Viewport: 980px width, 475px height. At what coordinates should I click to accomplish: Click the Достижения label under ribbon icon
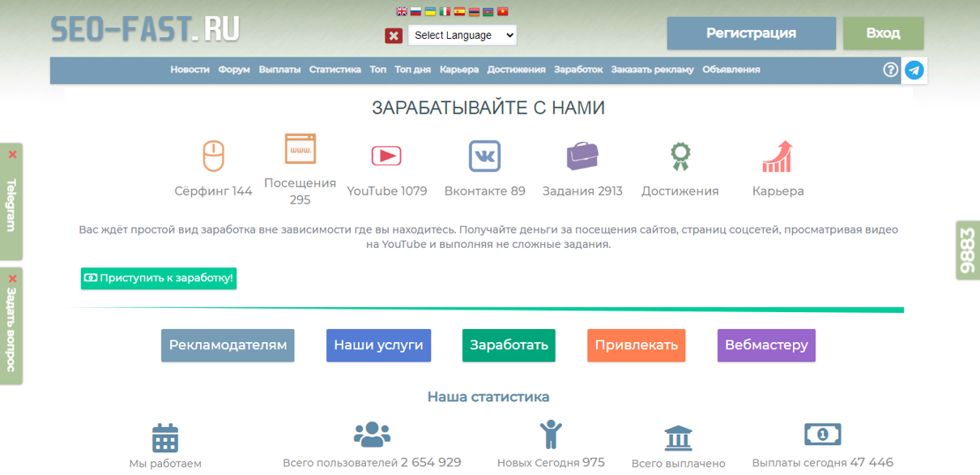pyautogui.click(x=680, y=191)
